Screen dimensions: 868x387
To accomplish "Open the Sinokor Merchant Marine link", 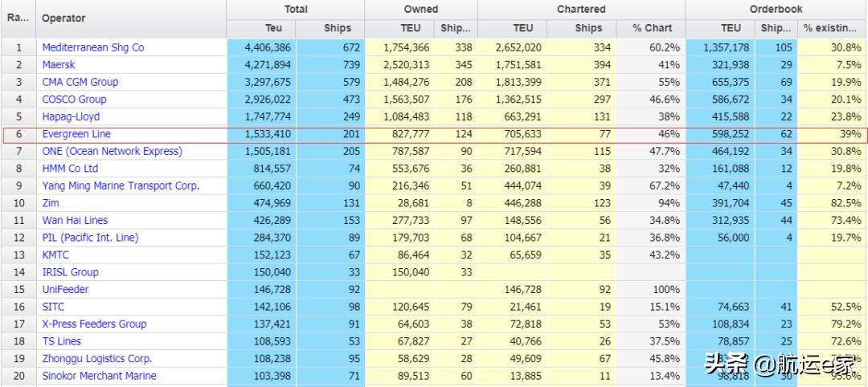I will tap(99, 376).
